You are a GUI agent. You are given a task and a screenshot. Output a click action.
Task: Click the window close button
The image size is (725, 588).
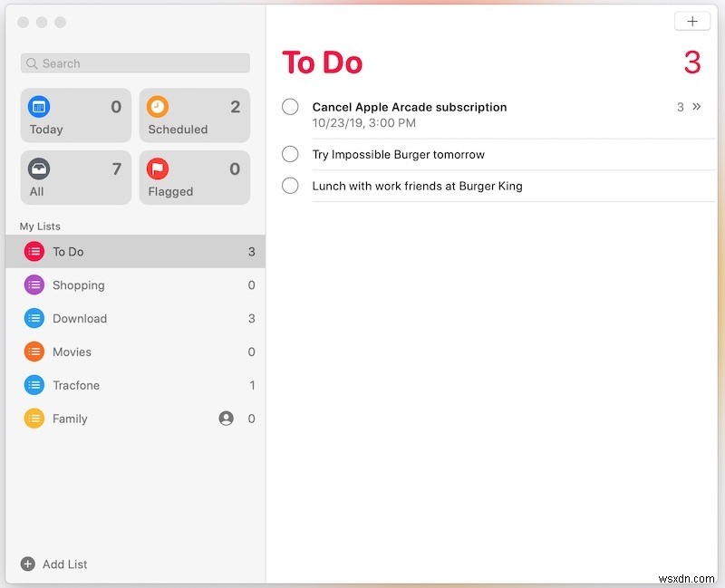[24, 22]
